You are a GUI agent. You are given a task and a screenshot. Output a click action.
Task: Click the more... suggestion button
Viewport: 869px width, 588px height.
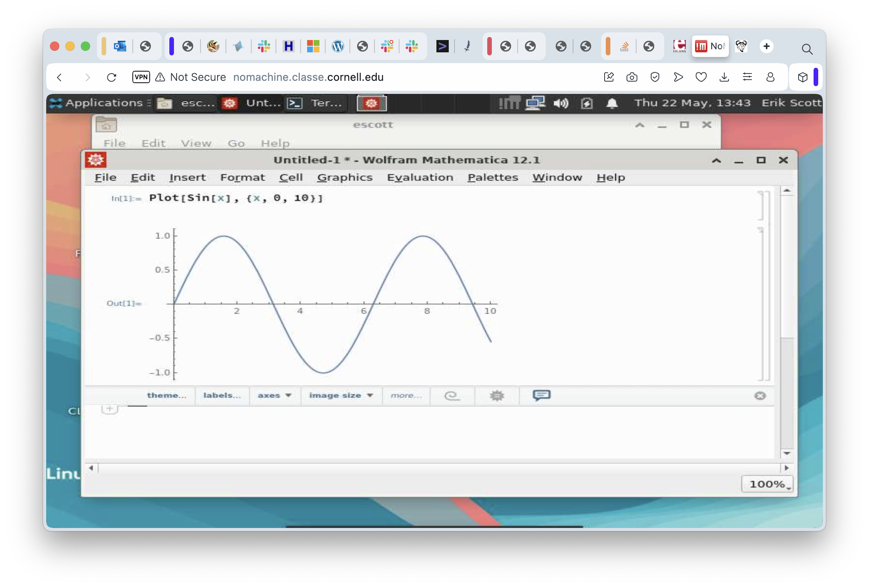406,396
